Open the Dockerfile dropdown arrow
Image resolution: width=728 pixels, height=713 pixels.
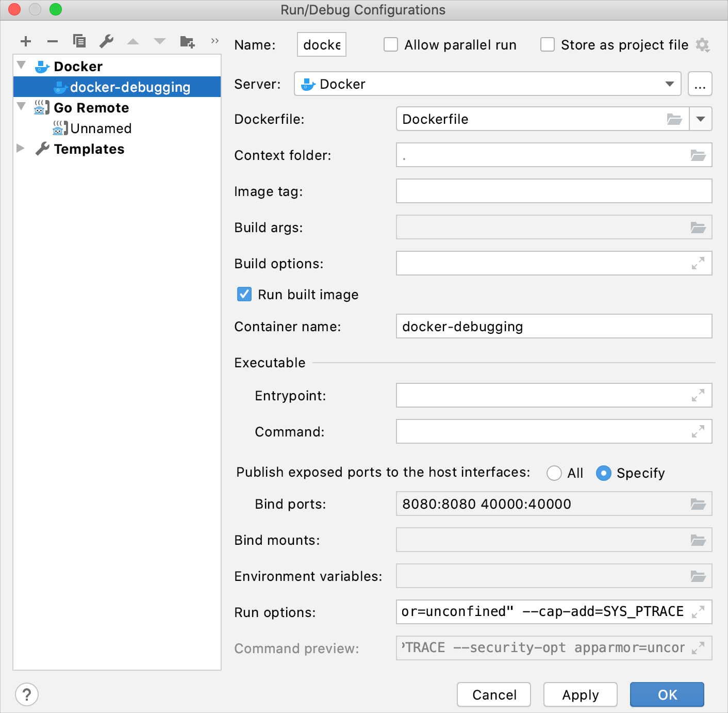click(701, 119)
